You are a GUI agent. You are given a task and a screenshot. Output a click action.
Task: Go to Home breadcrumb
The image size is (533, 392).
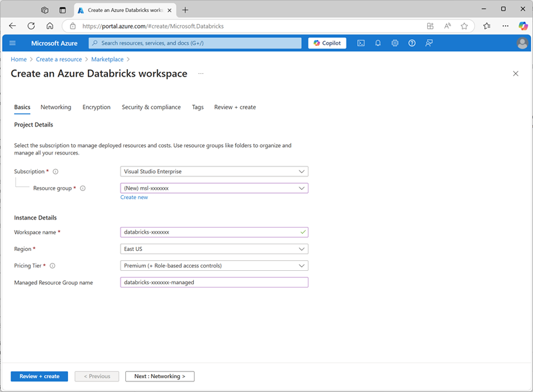[19, 59]
